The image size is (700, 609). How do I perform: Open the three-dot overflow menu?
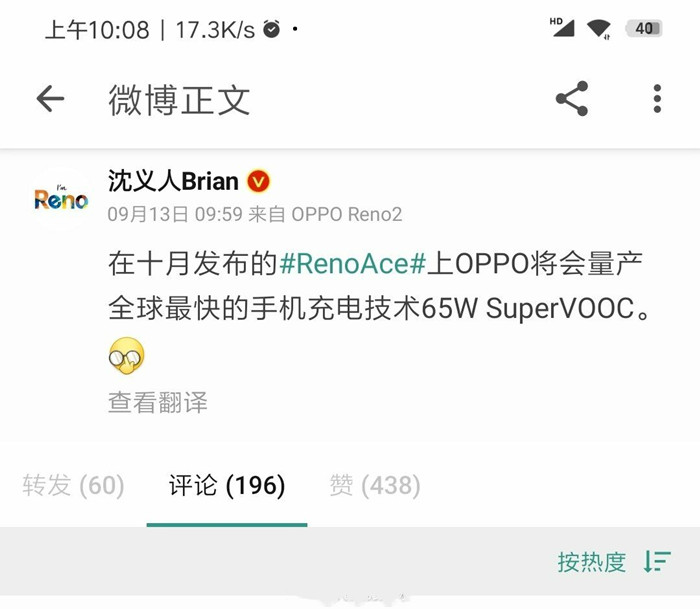(657, 99)
